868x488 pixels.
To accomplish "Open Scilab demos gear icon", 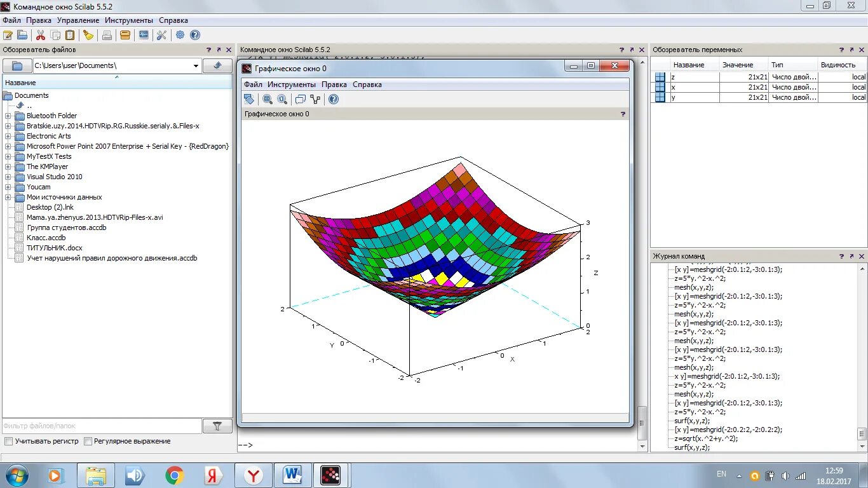I will click(180, 35).
